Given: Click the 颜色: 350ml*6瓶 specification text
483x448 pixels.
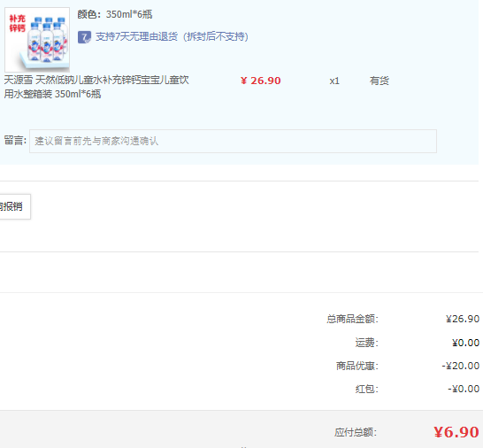Looking at the screenshot, I should click(115, 14).
